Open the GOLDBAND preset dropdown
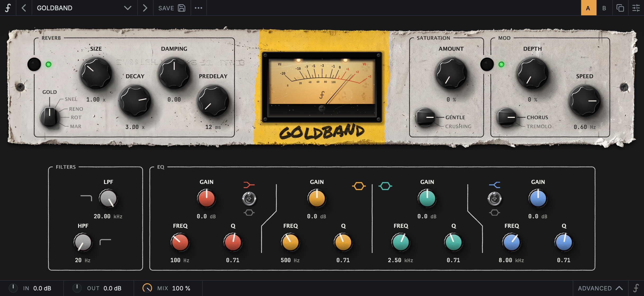The width and height of the screenshot is (644, 296). click(84, 8)
